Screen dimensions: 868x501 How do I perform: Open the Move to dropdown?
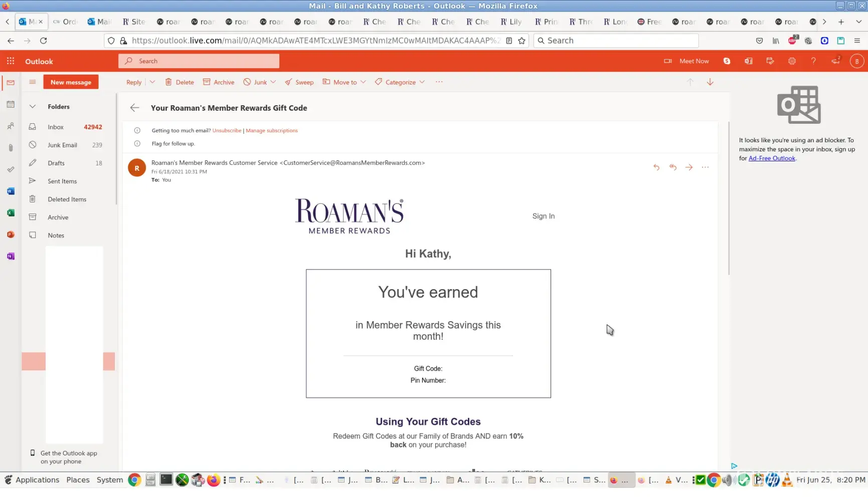point(344,82)
